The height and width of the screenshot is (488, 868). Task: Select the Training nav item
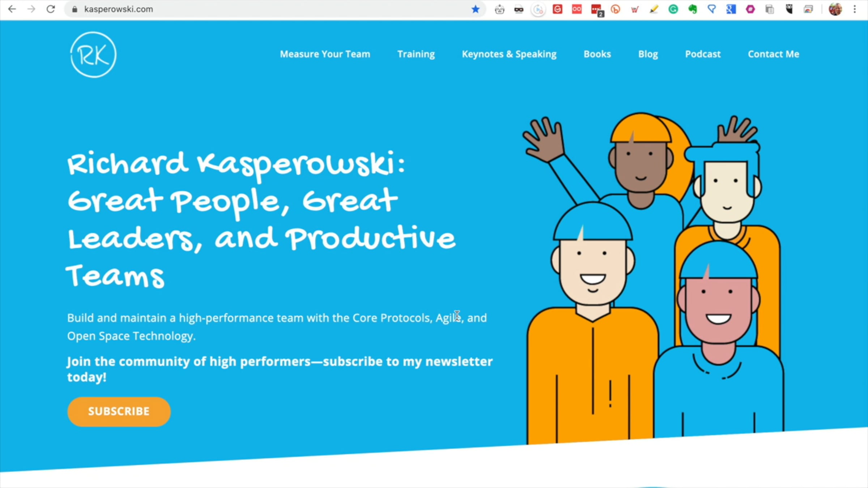(x=416, y=54)
